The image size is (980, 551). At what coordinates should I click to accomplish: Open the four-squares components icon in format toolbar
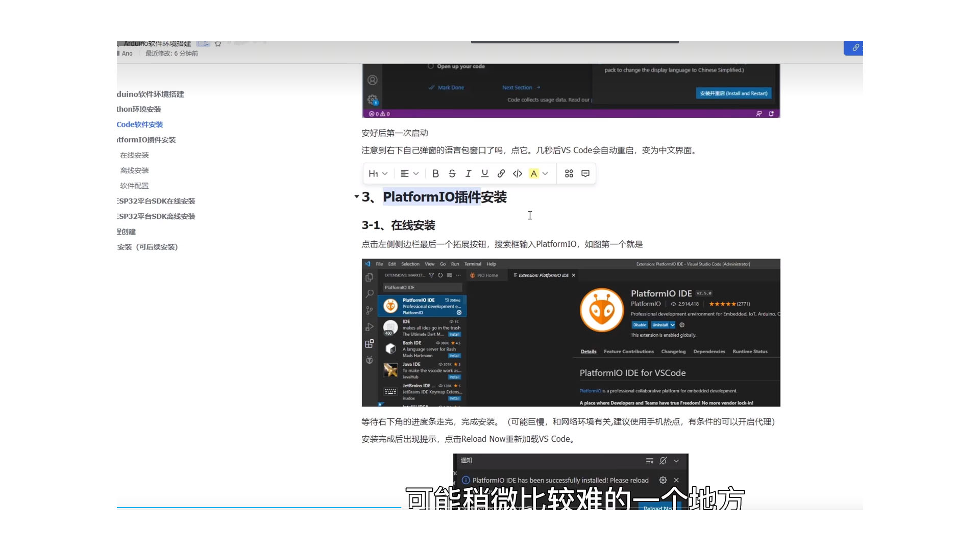(x=569, y=173)
